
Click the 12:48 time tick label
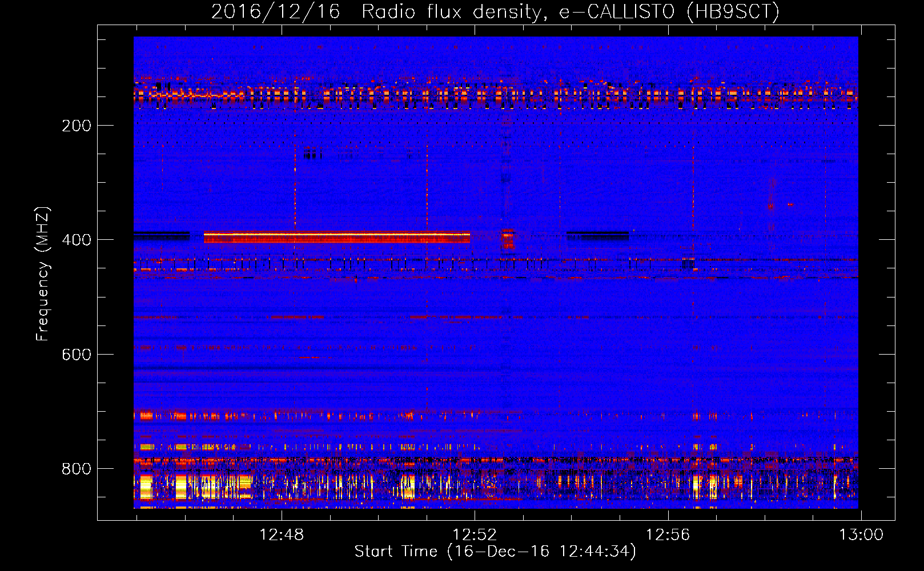coord(282,535)
